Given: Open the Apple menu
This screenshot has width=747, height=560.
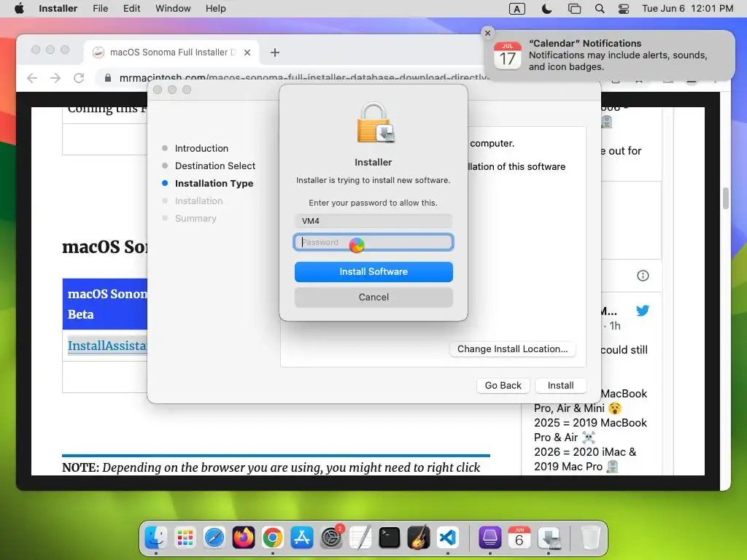Looking at the screenshot, I should point(19,9).
